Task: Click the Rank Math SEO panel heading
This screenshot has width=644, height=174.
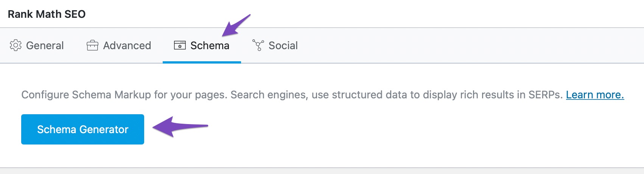Action: (47, 14)
